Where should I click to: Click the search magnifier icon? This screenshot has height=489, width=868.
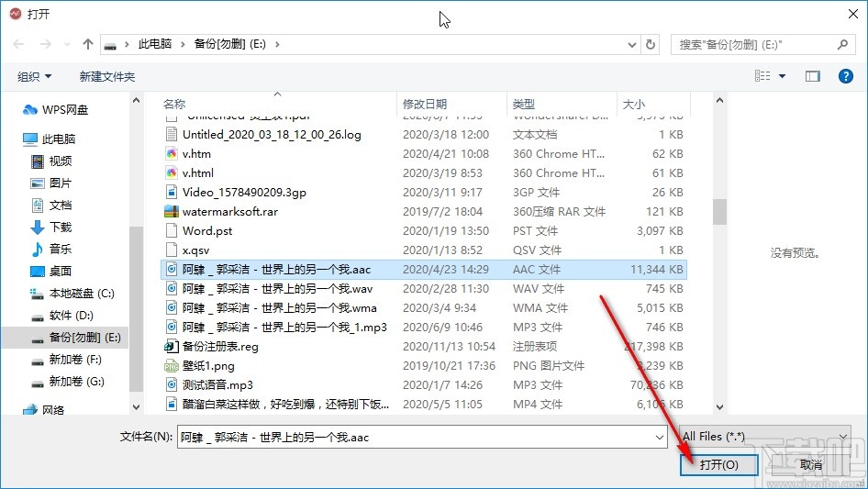tap(842, 44)
